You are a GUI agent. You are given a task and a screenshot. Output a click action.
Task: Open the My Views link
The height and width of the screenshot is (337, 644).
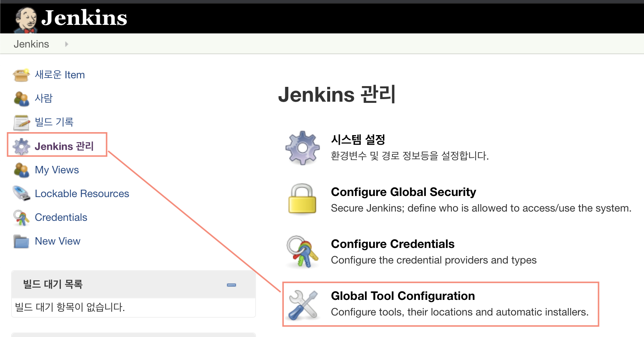click(x=57, y=170)
